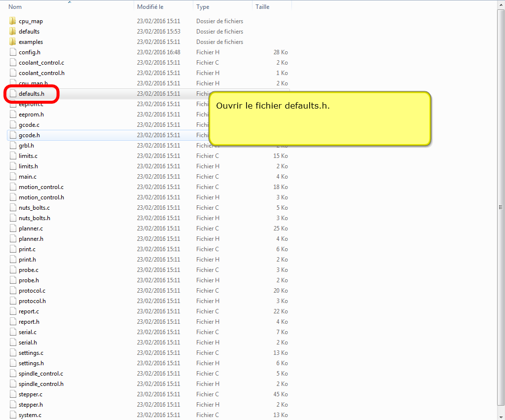Sort by Type column header

[x=203, y=7]
